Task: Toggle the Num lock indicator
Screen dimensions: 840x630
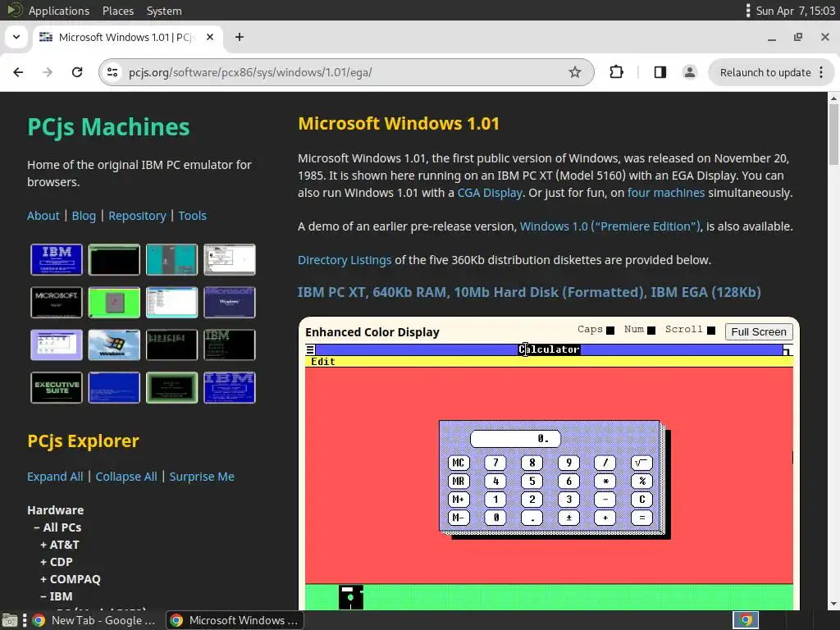Action: [651, 331]
